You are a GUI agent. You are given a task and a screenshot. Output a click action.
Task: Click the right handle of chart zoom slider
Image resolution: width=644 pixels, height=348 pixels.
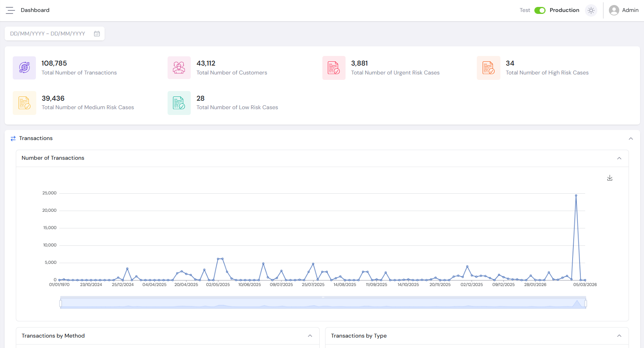tap(586, 304)
